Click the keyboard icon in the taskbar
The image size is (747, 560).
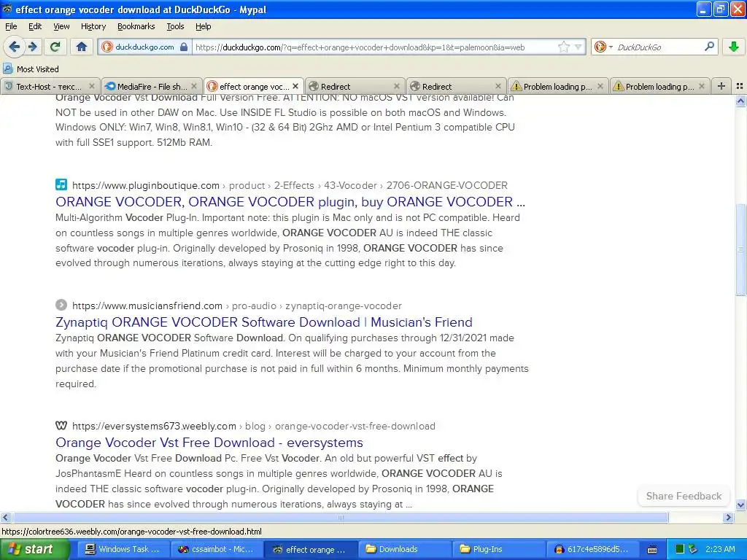652,550
